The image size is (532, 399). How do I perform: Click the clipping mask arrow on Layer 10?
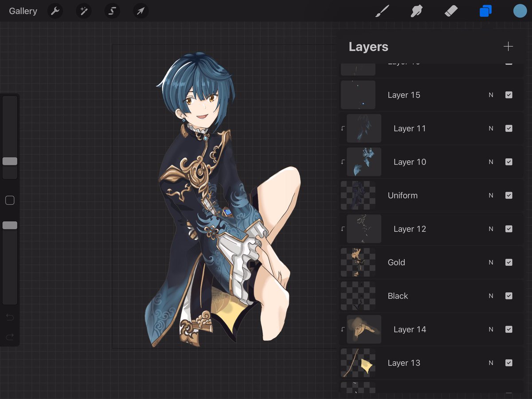point(343,162)
